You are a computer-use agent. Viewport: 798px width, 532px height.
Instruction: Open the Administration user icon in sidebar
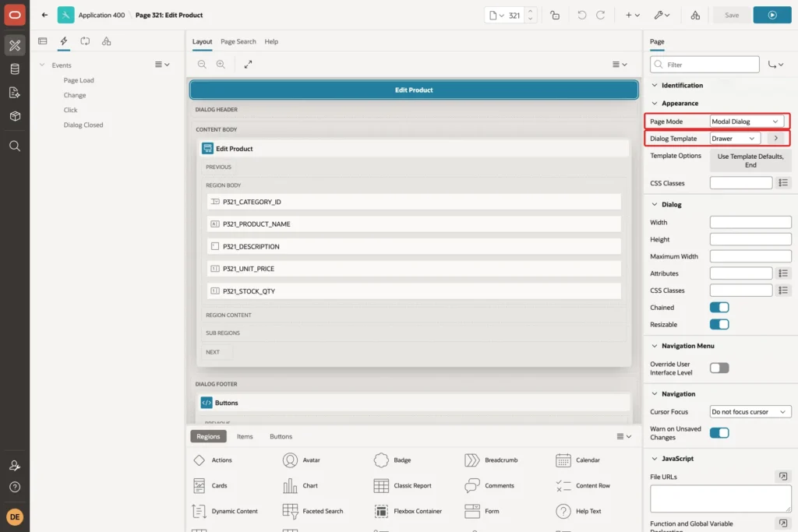(15, 465)
